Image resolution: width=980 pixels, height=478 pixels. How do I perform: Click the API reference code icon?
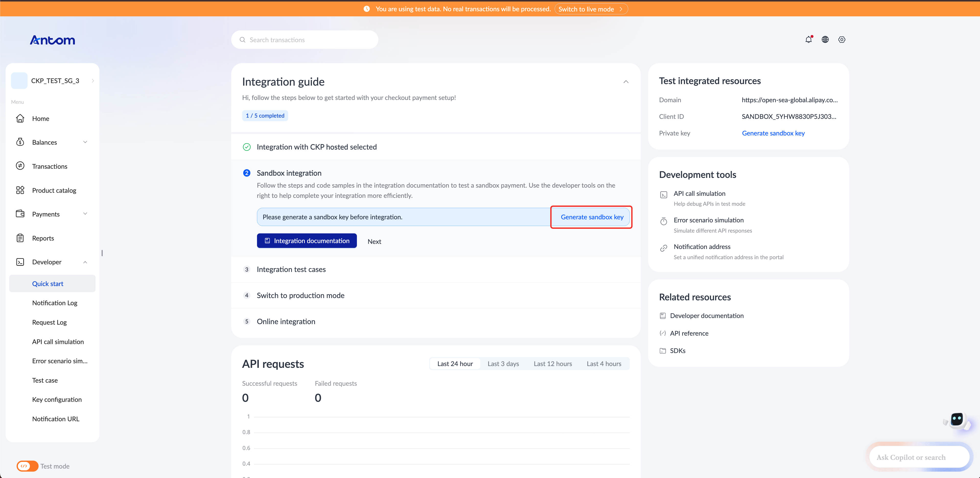coord(663,333)
